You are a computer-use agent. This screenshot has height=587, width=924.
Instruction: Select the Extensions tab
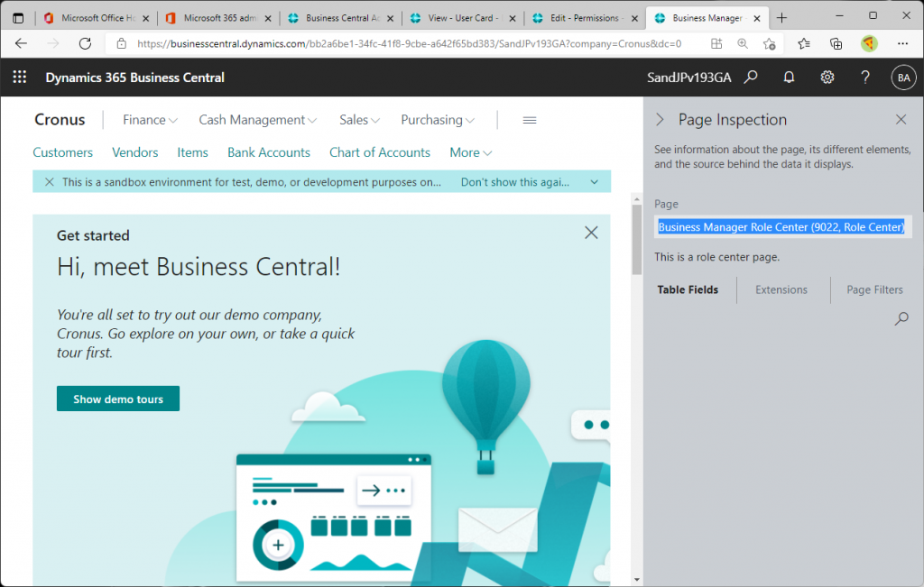(781, 289)
